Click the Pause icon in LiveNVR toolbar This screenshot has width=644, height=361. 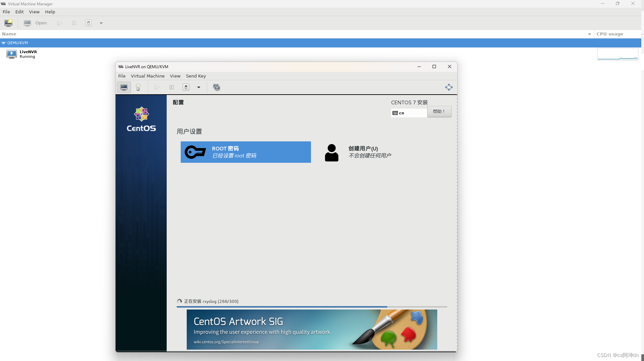coord(172,87)
